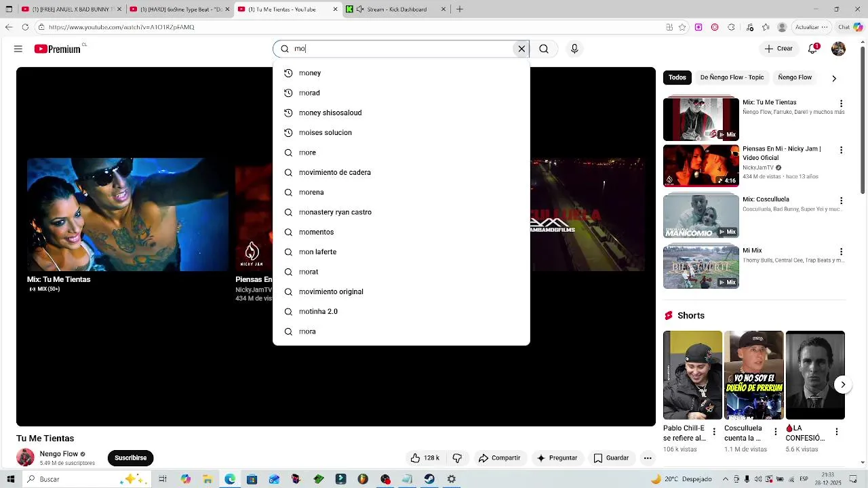Viewport: 868px width, 488px height.
Task: Save video with Guardar button
Action: click(611, 458)
